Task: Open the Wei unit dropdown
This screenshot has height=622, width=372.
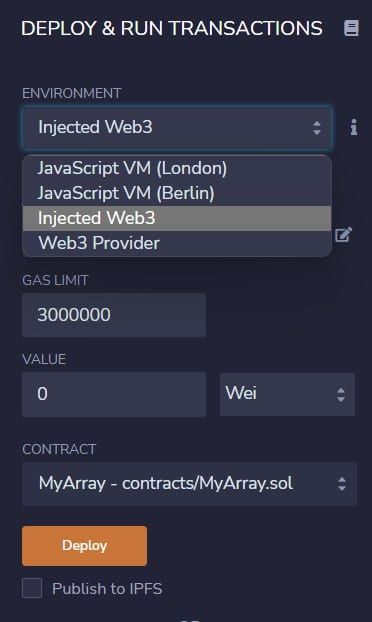Action: 287,394
